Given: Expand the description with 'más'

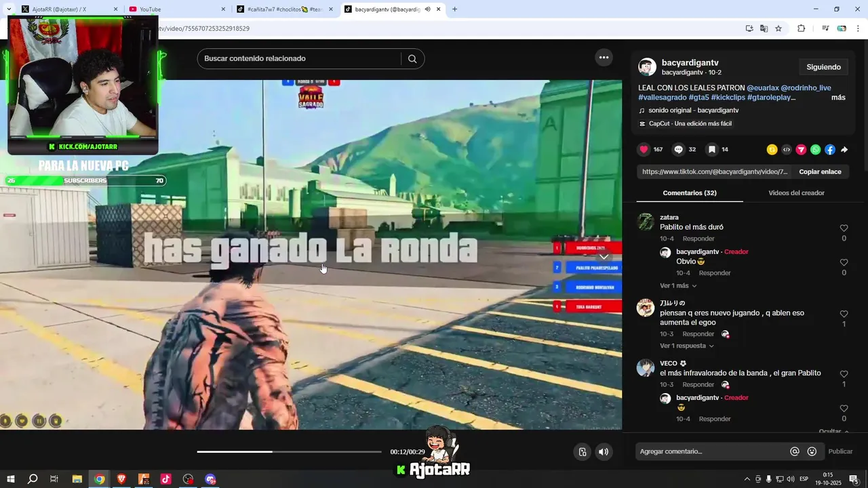Looking at the screenshot, I should click(838, 98).
